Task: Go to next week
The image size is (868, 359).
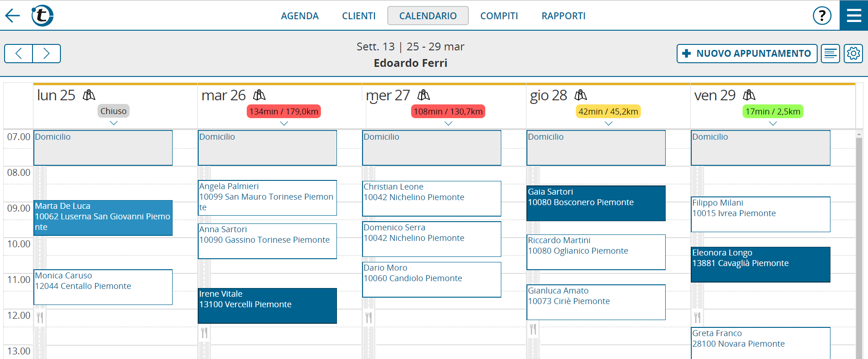Action: pos(46,54)
